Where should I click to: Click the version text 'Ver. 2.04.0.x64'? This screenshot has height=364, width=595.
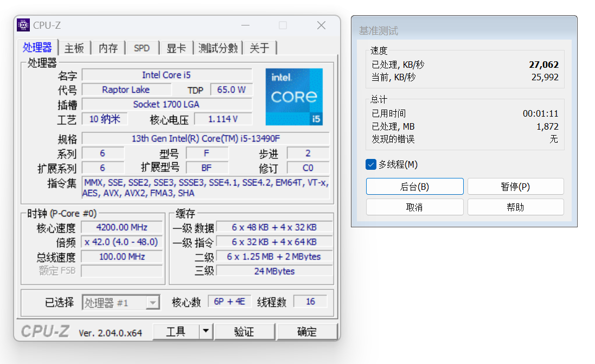[111, 333]
